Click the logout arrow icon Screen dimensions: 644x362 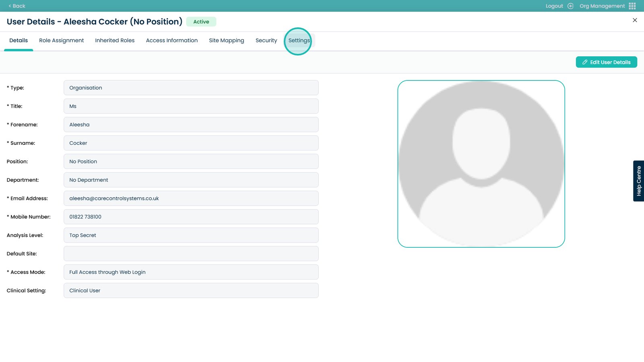(x=570, y=6)
